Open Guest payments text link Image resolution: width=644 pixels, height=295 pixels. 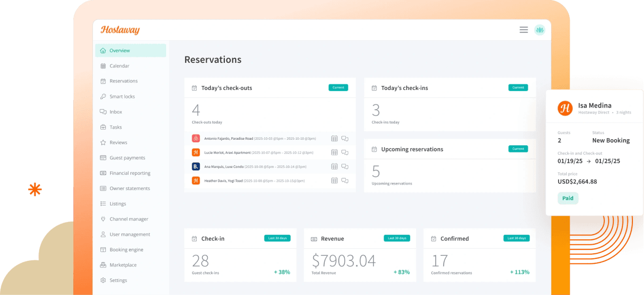127,158
